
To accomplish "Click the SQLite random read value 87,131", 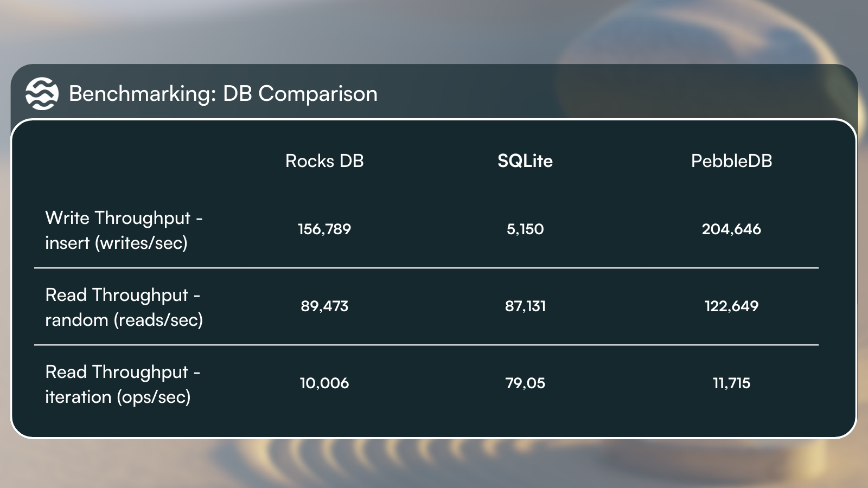I will (x=525, y=306).
